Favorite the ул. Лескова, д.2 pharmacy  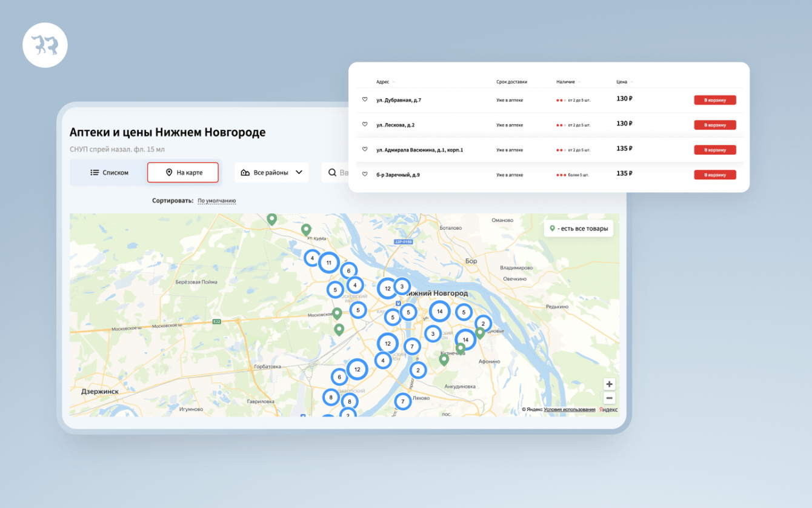point(365,124)
